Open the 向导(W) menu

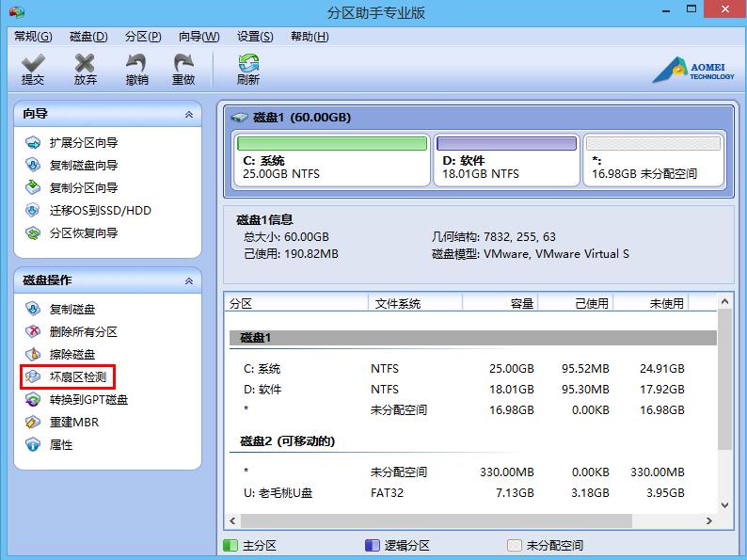click(199, 37)
